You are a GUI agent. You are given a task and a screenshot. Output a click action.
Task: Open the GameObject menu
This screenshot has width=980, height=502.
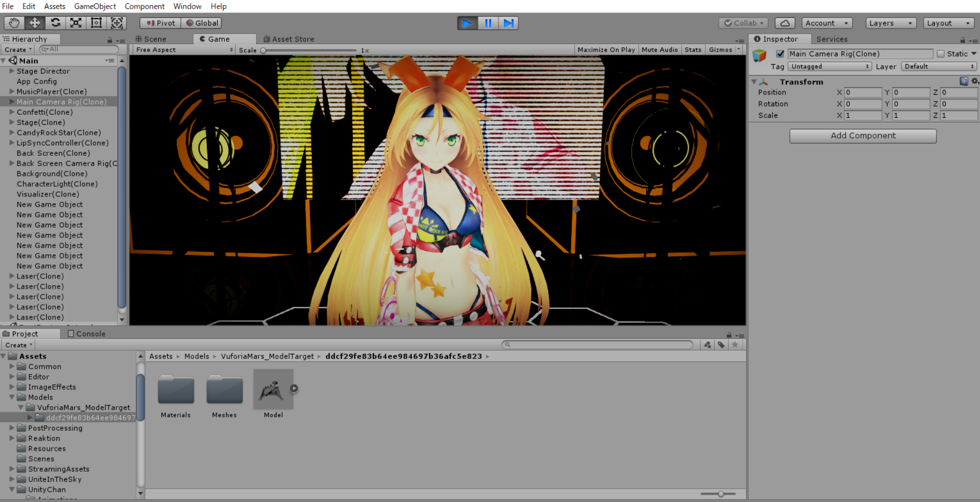pyautogui.click(x=94, y=6)
